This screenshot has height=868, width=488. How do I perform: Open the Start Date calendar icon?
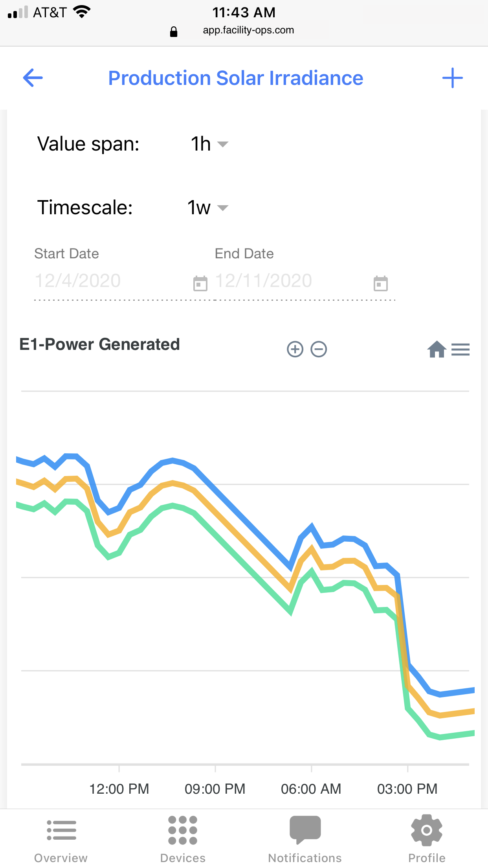(200, 283)
